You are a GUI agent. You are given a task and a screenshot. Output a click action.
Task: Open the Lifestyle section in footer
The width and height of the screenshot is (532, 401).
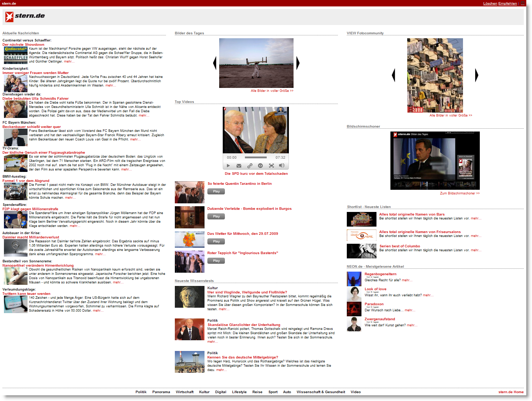239,392
